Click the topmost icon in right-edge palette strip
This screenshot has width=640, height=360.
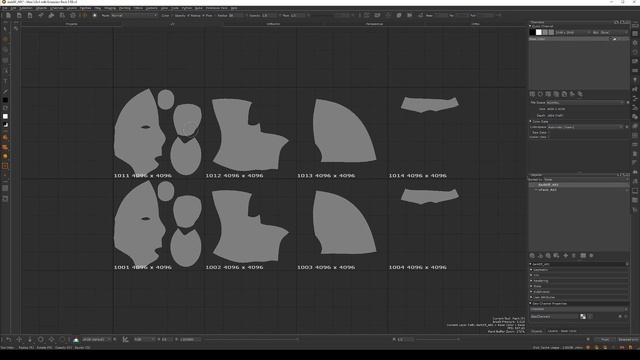click(x=635, y=25)
